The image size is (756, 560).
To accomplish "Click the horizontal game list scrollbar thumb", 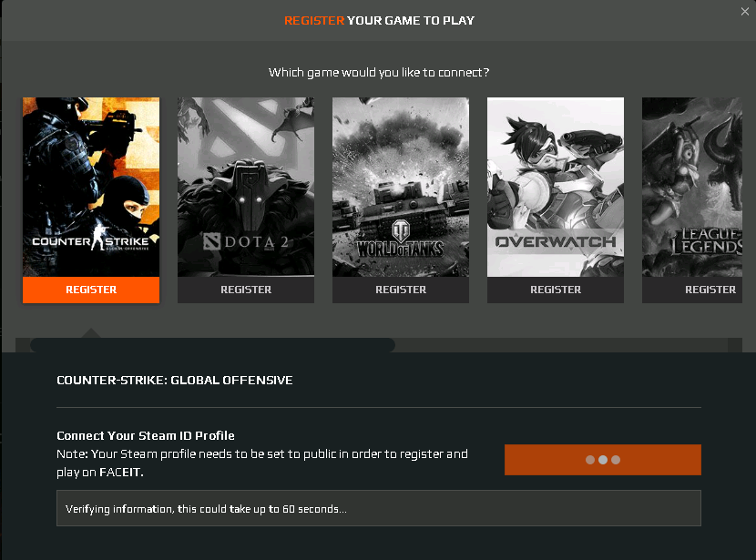I will click(x=212, y=345).
